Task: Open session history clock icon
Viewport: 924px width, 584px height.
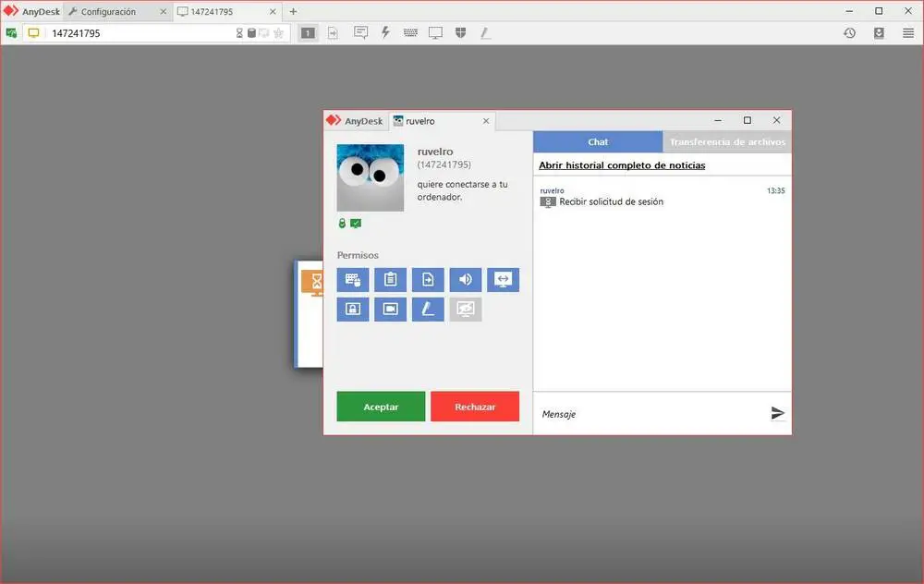Action: (x=849, y=33)
